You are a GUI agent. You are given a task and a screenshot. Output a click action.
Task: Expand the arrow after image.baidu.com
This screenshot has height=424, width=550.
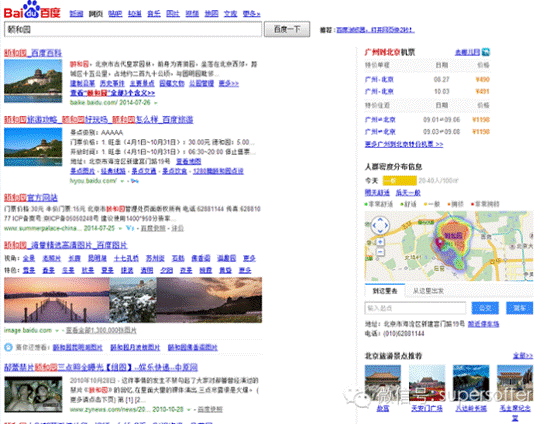click(57, 330)
